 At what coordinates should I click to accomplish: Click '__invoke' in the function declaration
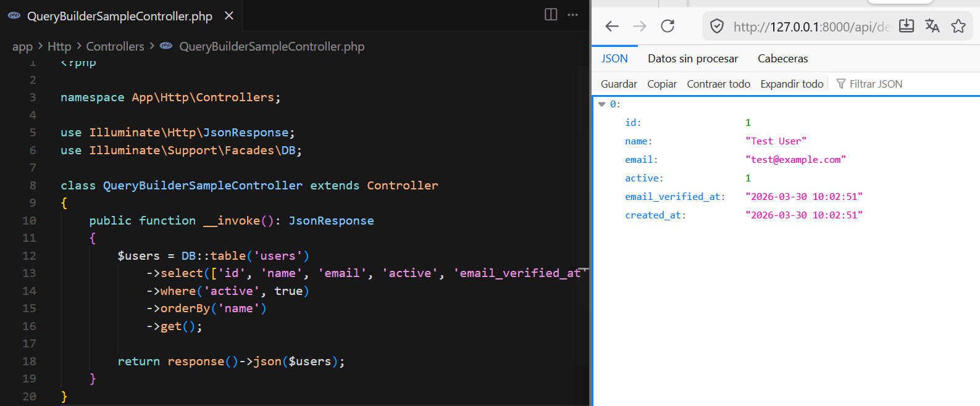(x=232, y=221)
